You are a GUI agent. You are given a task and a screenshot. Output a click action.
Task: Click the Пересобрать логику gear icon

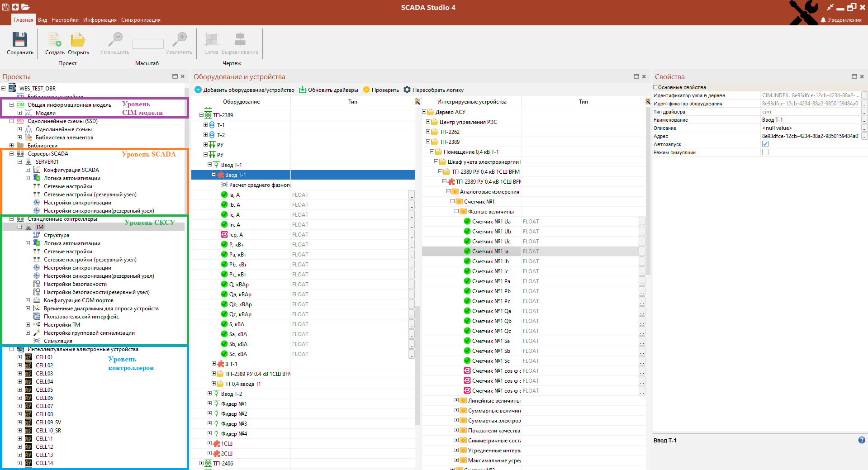tap(407, 90)
